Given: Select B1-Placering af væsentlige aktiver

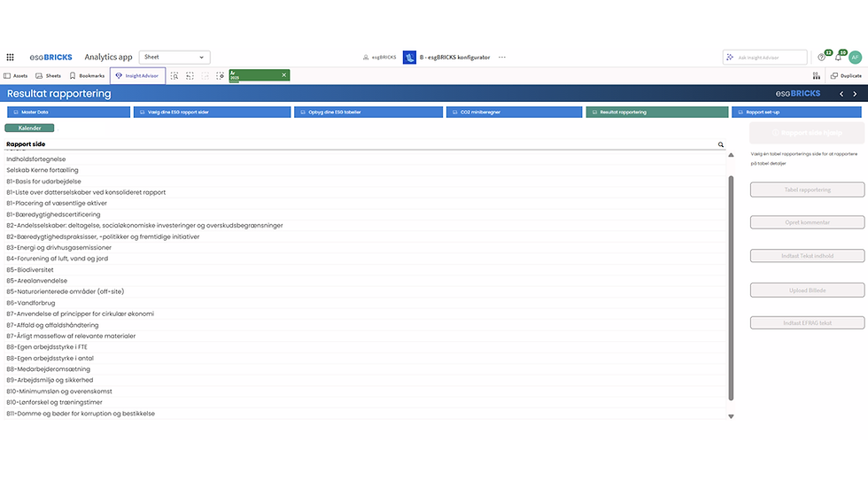Looking at the screenshot, I should (x=365, y=203).
